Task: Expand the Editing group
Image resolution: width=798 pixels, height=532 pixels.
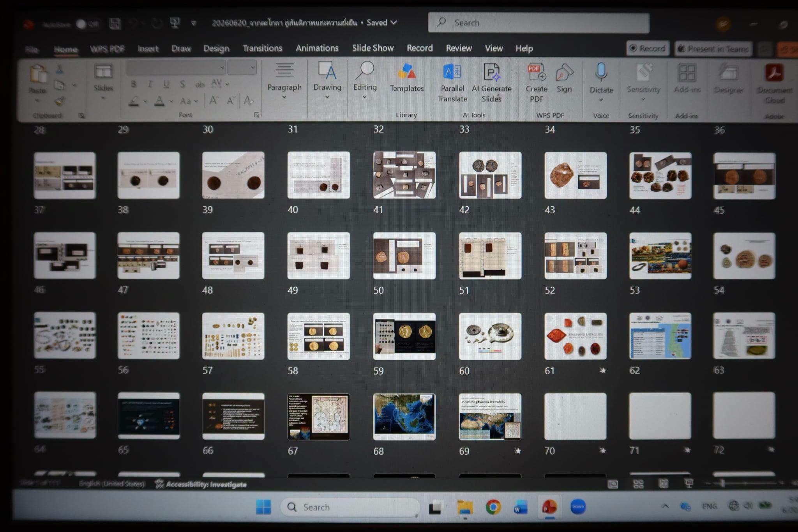Action: click(365, 80)
